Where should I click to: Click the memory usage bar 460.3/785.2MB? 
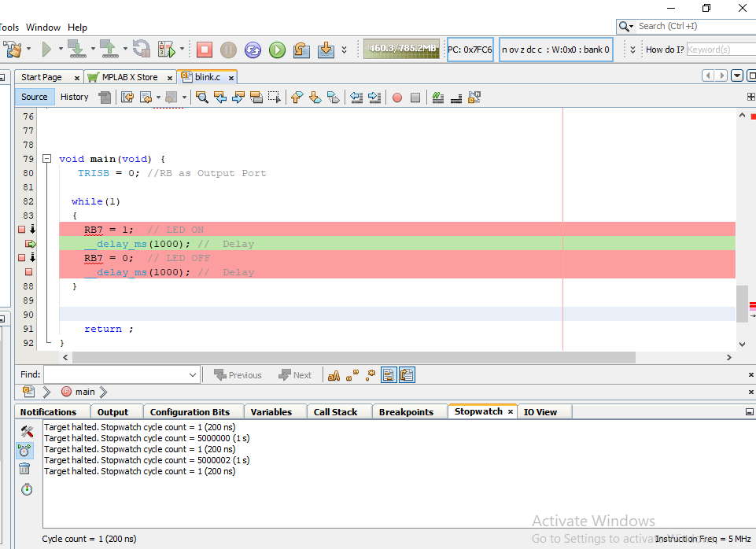402,49
